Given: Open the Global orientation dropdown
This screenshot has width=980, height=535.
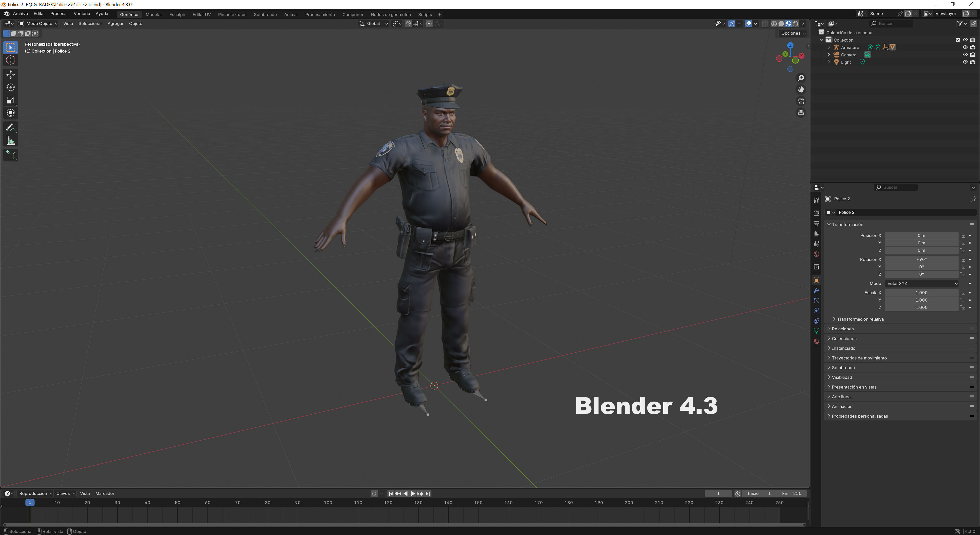Looking at the screenshot, I should [373, 23].
